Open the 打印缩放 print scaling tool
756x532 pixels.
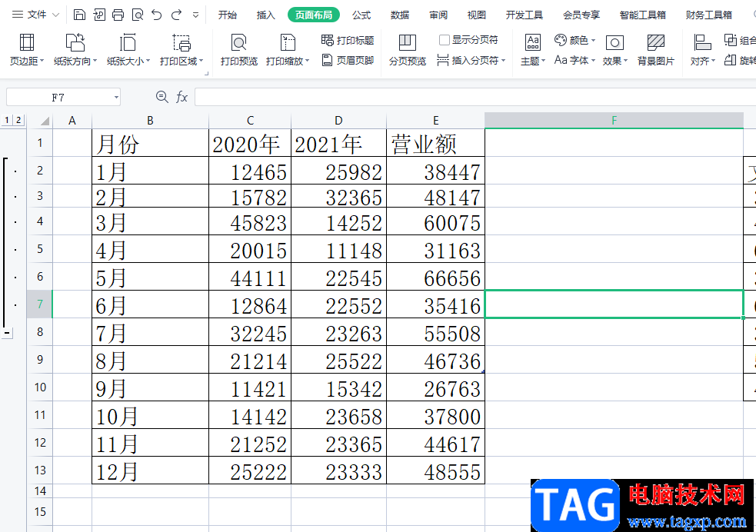coord(288,50)
